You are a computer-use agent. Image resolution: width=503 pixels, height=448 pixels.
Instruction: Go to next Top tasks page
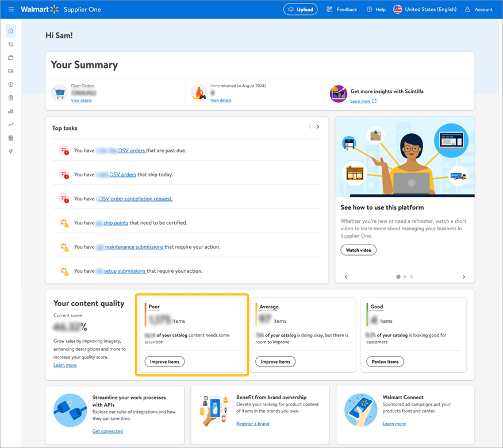pos(318,126)
